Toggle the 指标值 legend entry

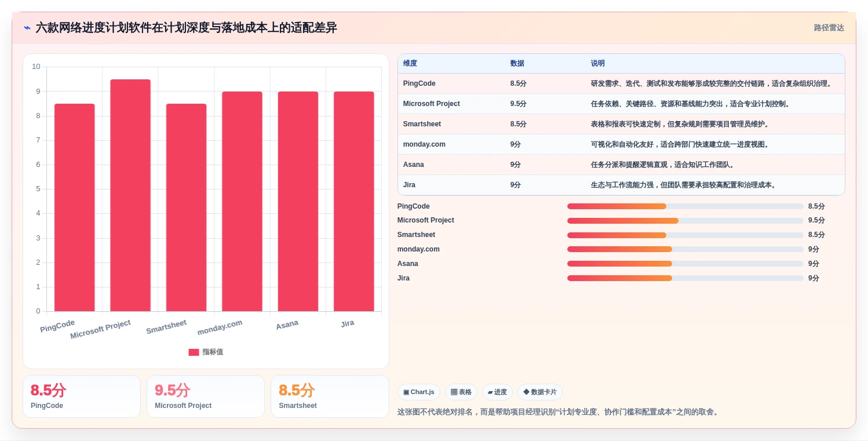pyautogui.click(x=206, y=352)
